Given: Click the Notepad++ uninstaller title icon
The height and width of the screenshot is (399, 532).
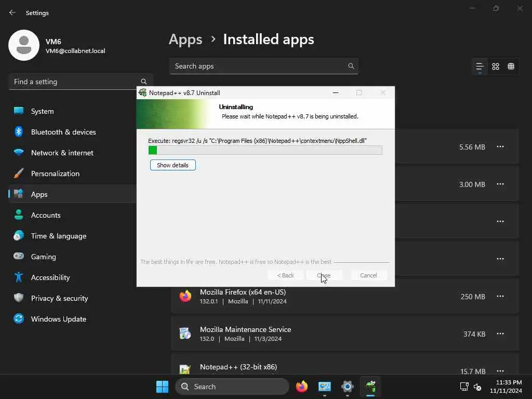Looking at the screenshot, I should point(143,92).
